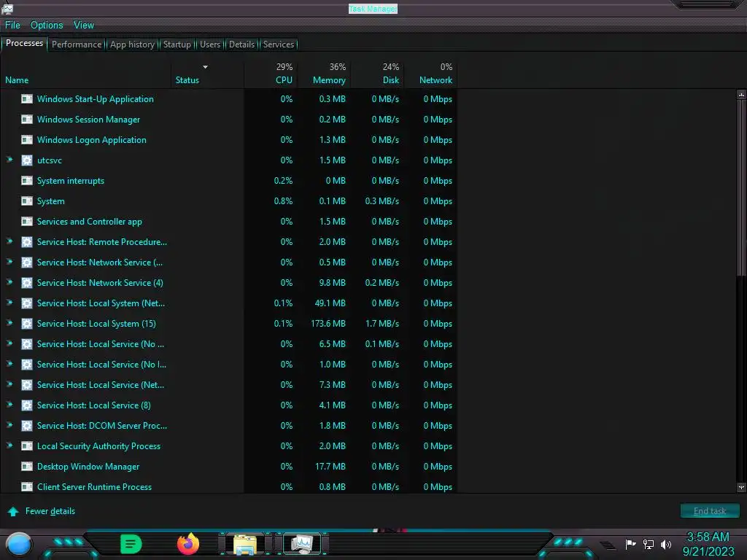Sort by the Name column header

tap(86, 74)
